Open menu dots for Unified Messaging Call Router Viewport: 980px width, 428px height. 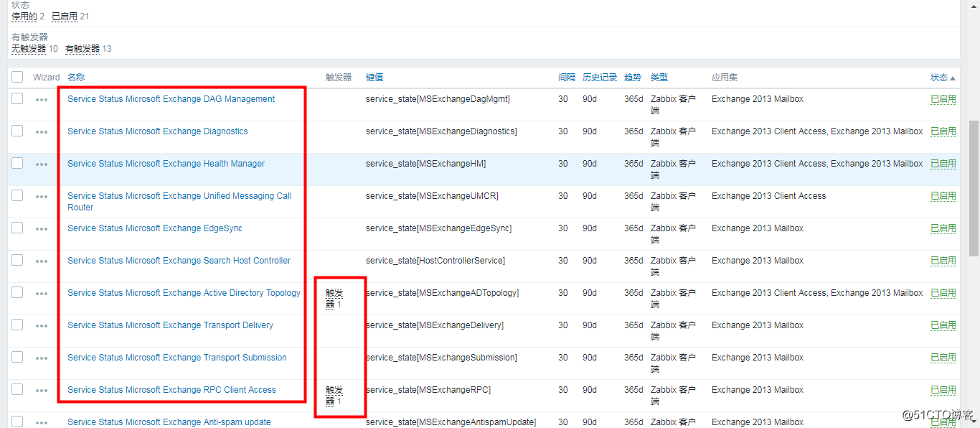point(42,197)
